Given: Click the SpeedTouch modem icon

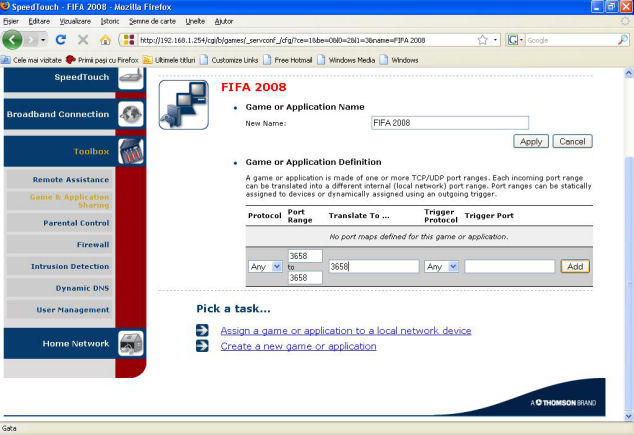Looking at the screenshot, I should pos(131,78).
